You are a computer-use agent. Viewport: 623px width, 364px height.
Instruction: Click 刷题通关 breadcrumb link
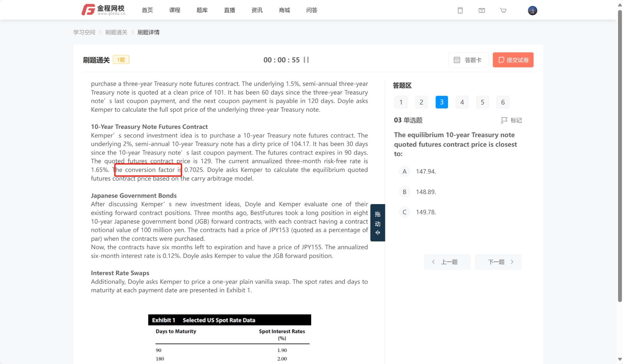116,32
